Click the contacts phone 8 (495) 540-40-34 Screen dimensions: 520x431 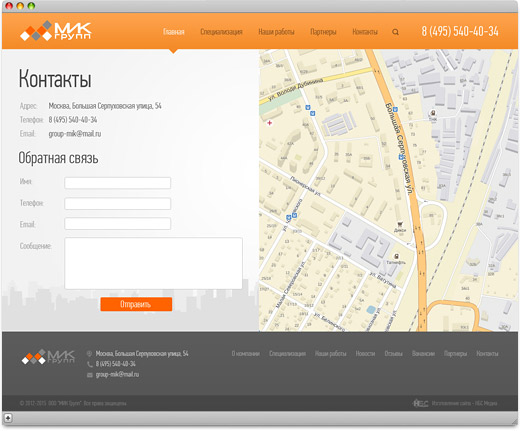click(73, 120)
